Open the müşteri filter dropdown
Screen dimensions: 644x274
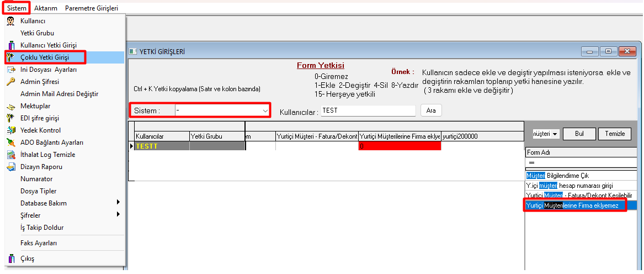pyautogui.click(x=554, y=134)
